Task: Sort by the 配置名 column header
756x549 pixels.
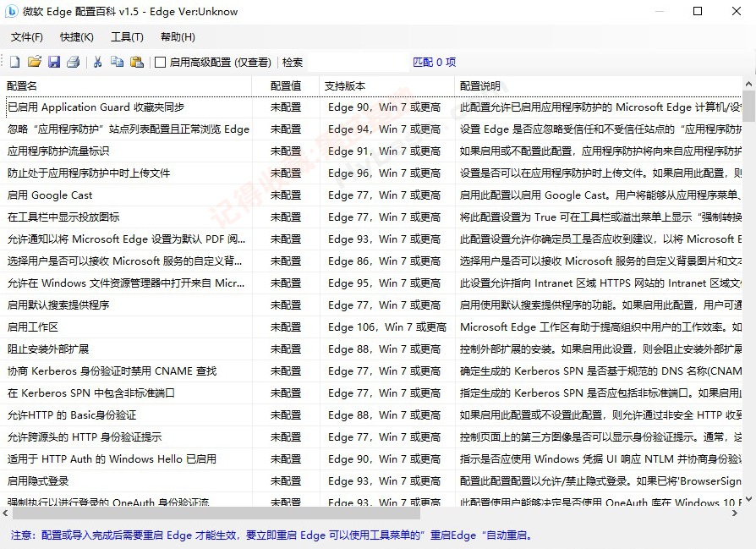Action: (126, 86)
